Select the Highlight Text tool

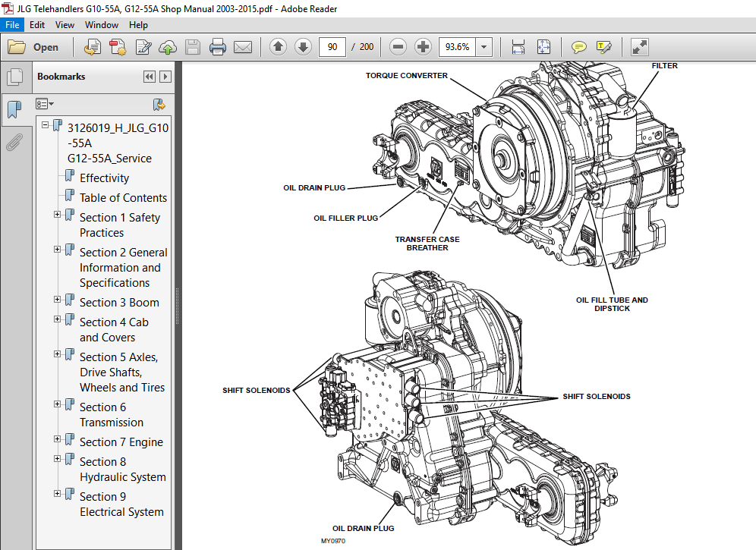pos(604,46)
